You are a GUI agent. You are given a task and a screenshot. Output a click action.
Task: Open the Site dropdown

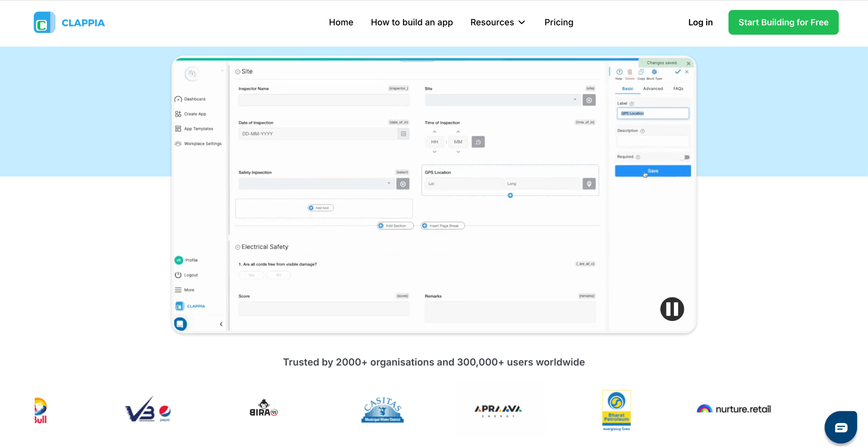point(503,100)
